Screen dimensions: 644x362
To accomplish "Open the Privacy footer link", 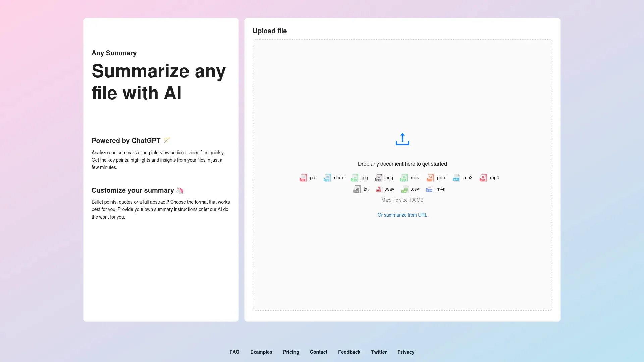I will (406, 352).
